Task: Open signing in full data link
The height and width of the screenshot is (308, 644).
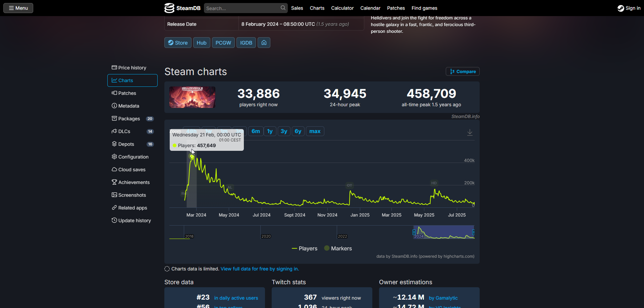Action: click(x=260, y=269)
